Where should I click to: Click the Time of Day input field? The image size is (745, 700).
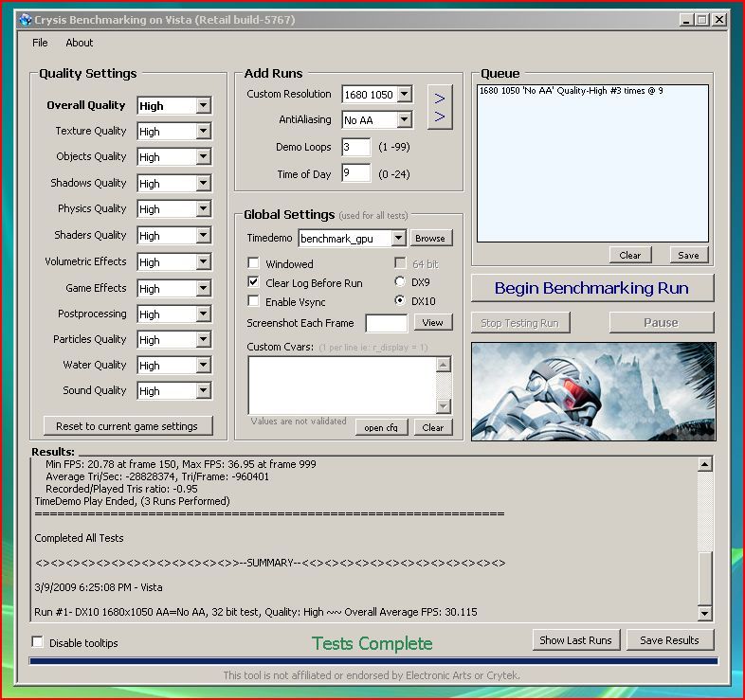click(x=355, y=172)
